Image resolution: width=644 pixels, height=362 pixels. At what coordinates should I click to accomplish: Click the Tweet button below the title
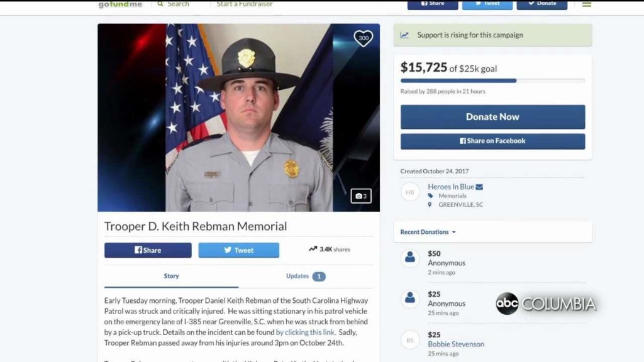tap(238, 250)
